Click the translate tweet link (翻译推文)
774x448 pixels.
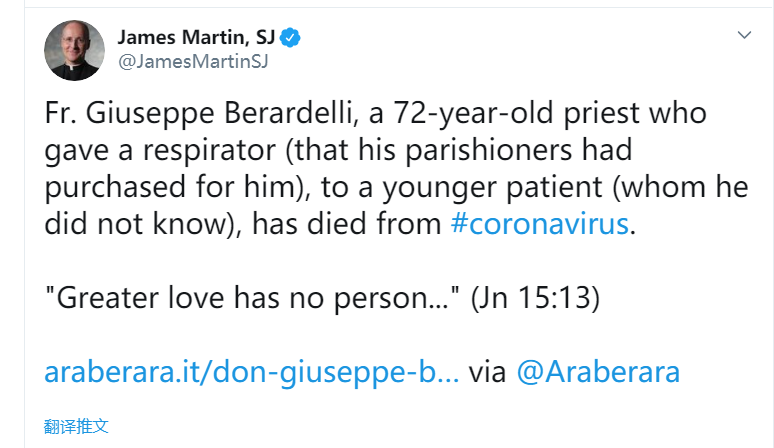click(x=76, y=426)
